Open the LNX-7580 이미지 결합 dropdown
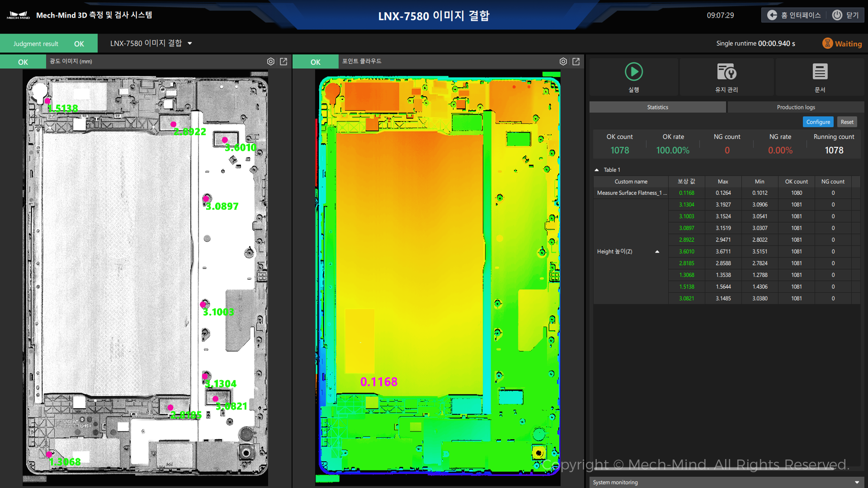 pos(190,43)
